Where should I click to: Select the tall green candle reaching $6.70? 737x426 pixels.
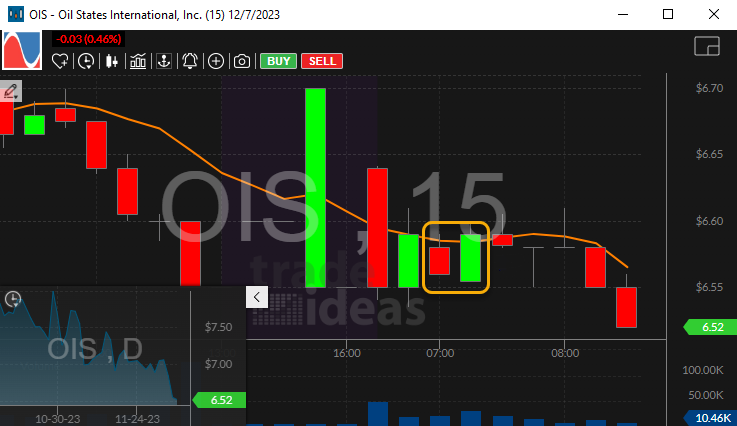click(315, 188)
